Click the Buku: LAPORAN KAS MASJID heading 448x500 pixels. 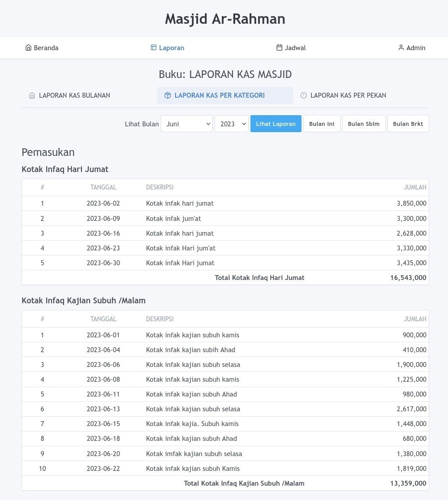225,74
